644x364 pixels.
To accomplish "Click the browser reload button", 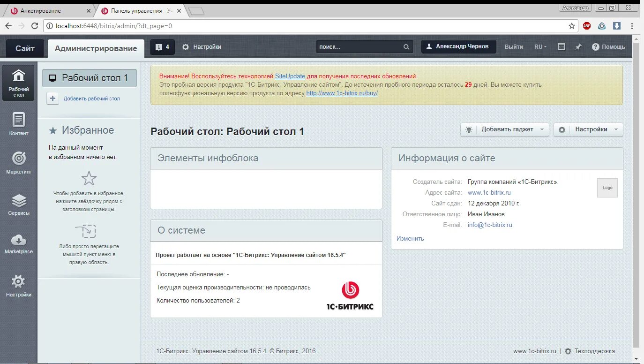I will 36,26.
